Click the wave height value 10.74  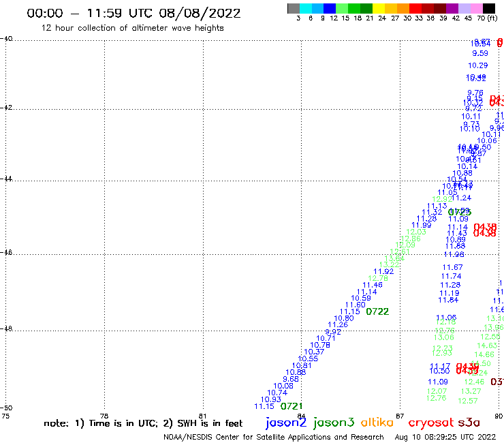277,393
